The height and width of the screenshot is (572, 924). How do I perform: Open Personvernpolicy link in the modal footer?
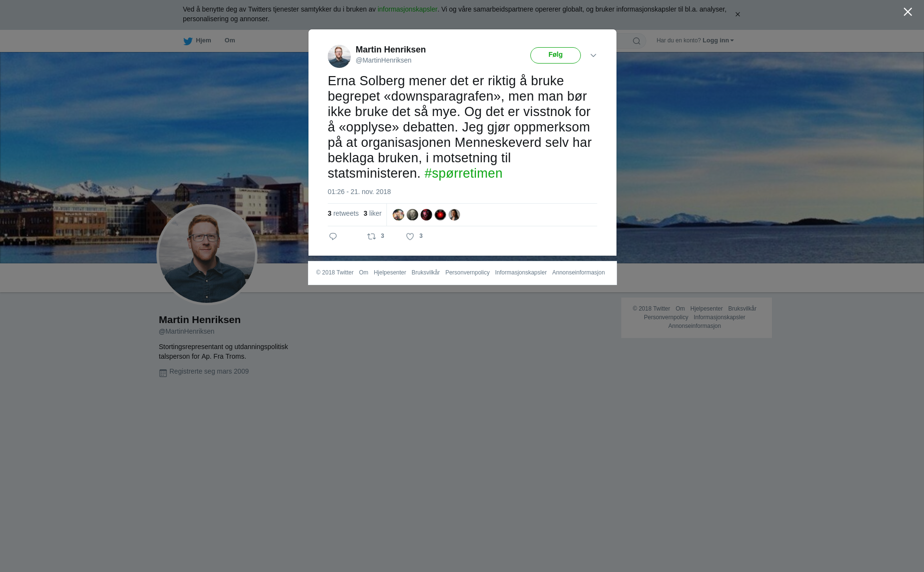(467, 273)
